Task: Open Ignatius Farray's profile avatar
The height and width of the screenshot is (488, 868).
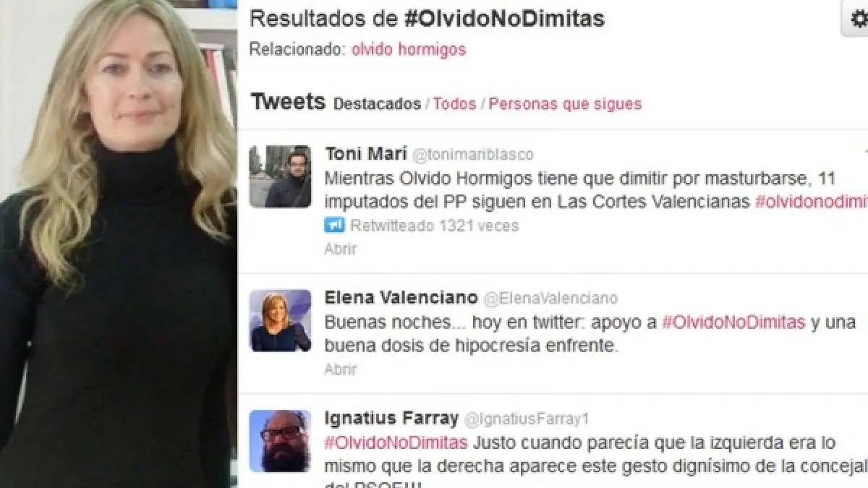Action: point(280,440)
